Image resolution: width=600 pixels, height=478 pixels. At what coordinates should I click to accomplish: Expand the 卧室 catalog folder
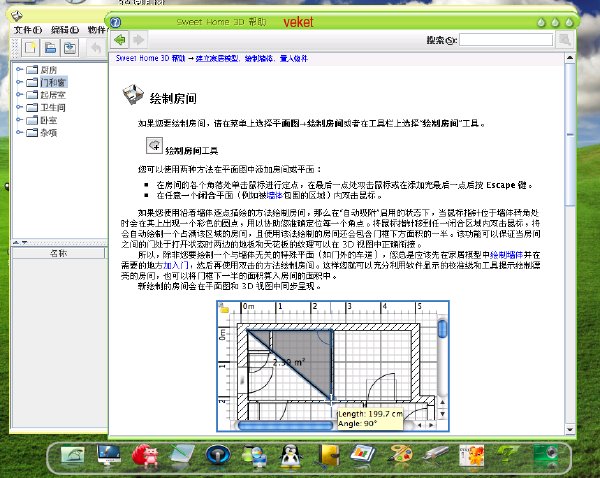coord(19,120)
